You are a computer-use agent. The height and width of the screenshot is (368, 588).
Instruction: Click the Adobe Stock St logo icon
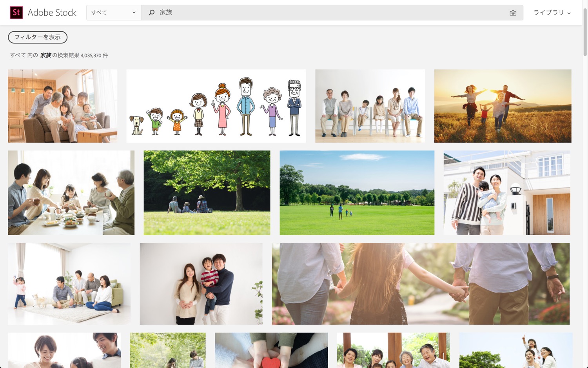[x=16, y=13]
